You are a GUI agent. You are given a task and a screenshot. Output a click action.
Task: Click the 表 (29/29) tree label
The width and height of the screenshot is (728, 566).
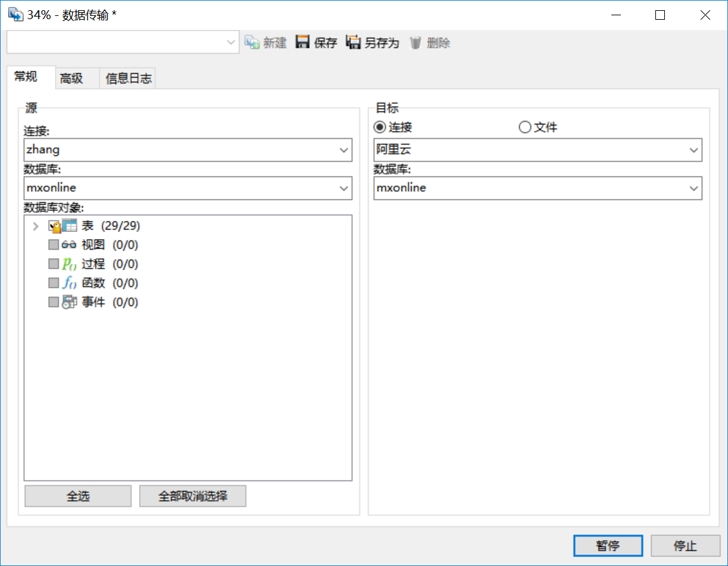(x=111, y=226)
